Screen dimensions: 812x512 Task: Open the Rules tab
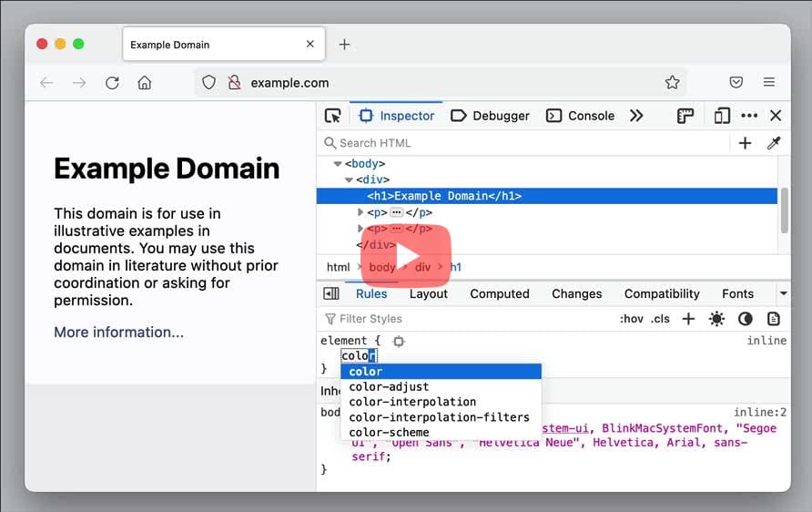tap(371, 294)
